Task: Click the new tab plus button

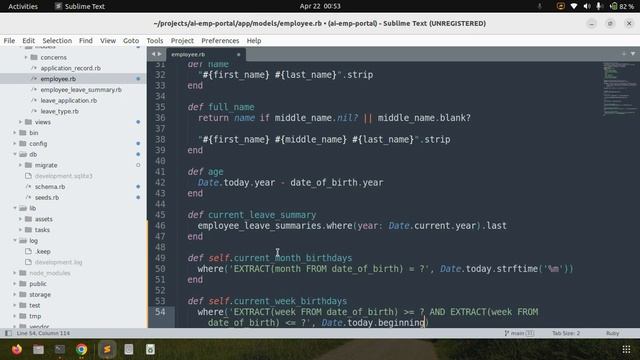Action: coord(624,54)
